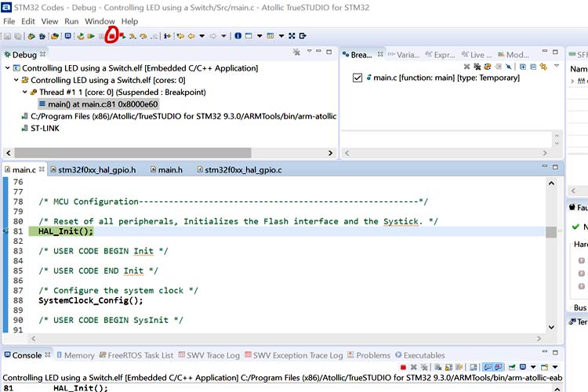Screen dimensions: 588x392
Task: Click Expand All icon in Breakpoints view
Action: tap(523, 67)
